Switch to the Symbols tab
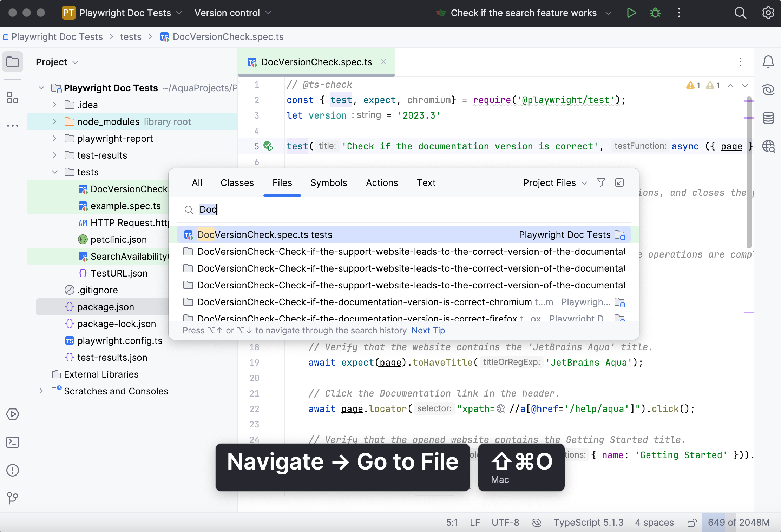Viewport: 781px width, 532px height. pos(328,183)
